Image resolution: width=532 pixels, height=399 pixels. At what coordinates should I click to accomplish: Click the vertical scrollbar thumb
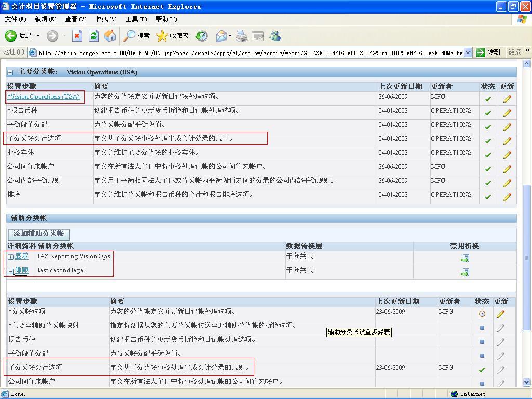pyautogui.click(x=527, y=258)
